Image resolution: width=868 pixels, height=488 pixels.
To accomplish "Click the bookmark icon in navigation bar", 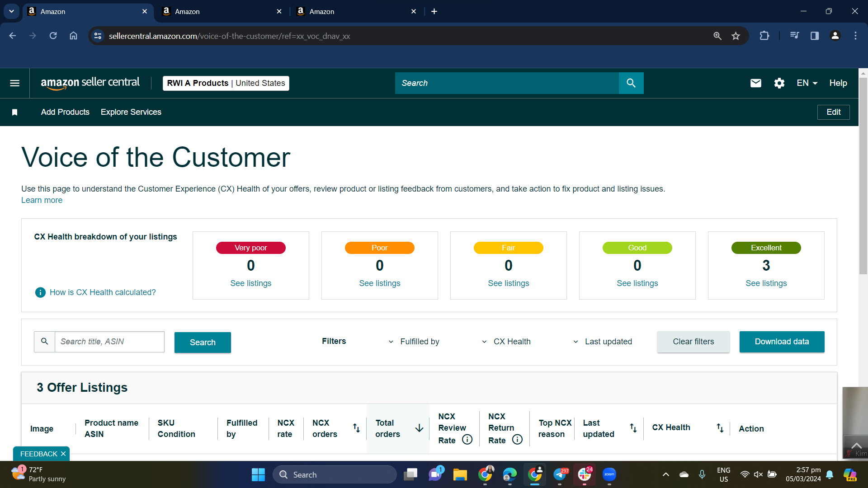I will click(x=14, y=112).
